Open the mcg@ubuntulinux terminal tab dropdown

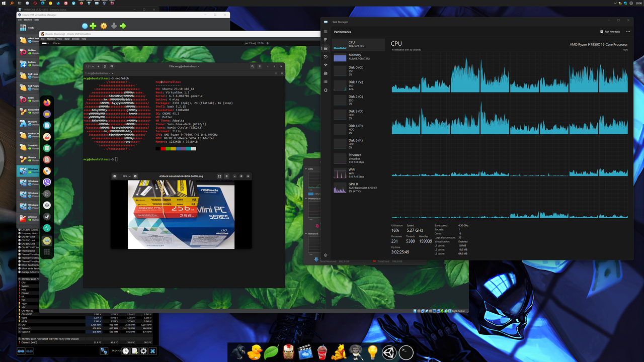112,73
